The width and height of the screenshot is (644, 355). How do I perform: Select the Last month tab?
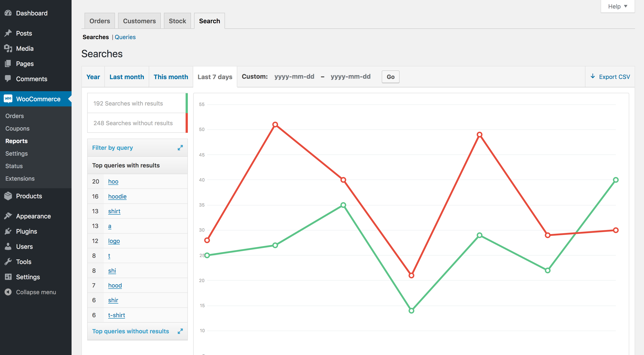(x=127, y=76)
